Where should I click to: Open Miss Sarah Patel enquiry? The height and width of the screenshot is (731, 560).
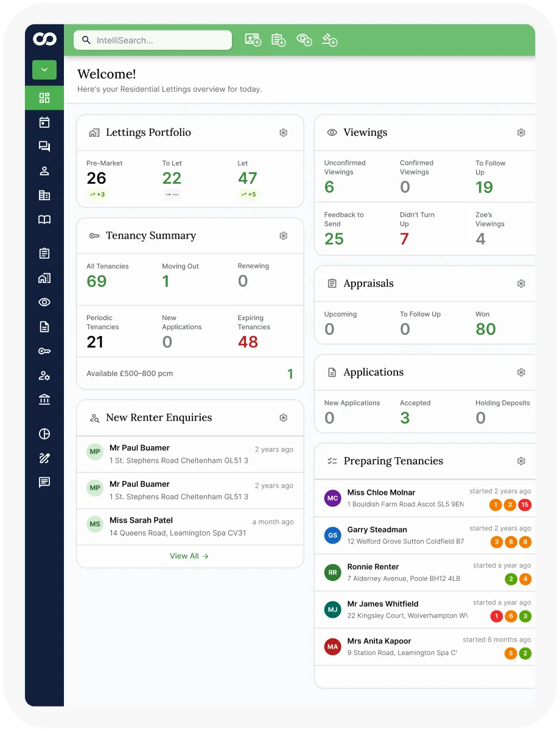(190, 527)
